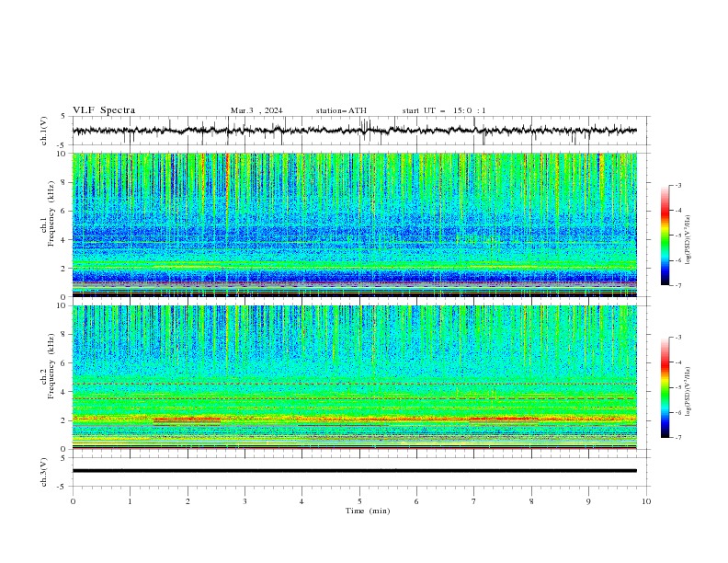Select the "start UT = 15:0 :1" text
This screenshot has width=728, height=563.
point(444,110)
